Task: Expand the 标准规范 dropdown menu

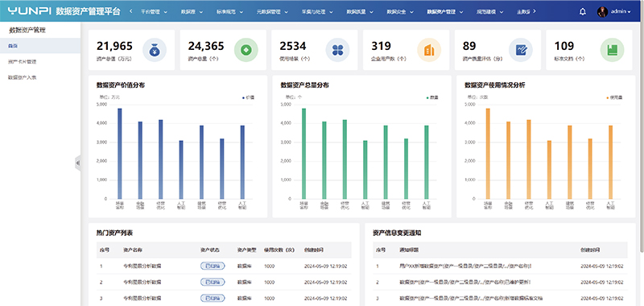Action: click(229, 12)
